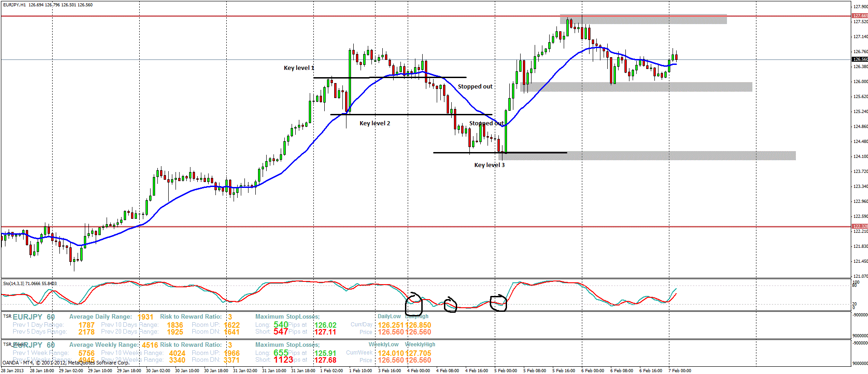Click the 127.663 red price tag

[859, 16]
